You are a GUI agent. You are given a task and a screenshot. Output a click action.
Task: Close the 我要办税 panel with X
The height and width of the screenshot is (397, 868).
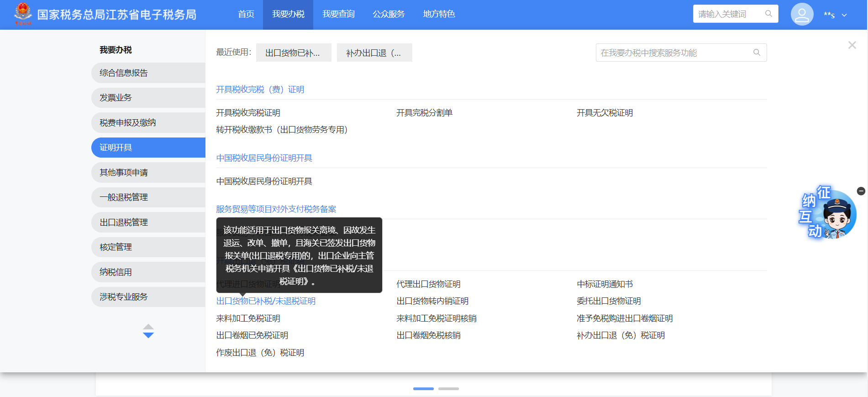(x=852, y=45)
